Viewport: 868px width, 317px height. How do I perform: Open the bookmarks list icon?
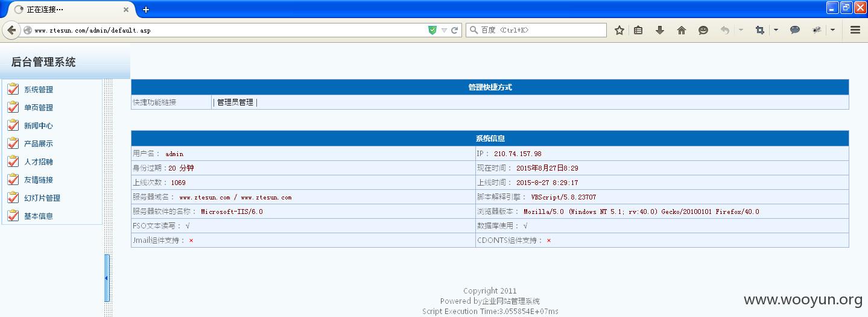click(638, 30)
